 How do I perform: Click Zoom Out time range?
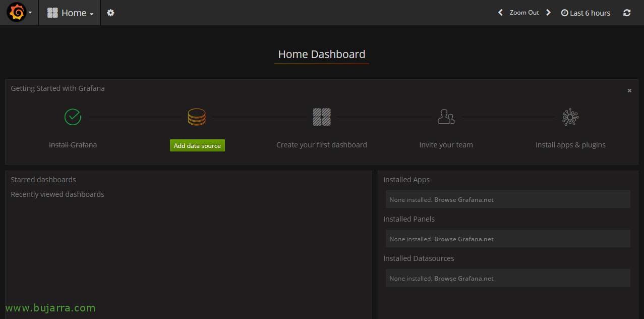pos(524,13)
